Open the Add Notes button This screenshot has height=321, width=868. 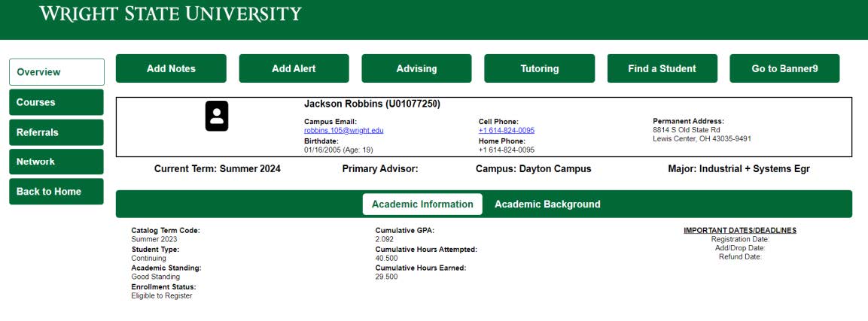click(x=171, y=68)
